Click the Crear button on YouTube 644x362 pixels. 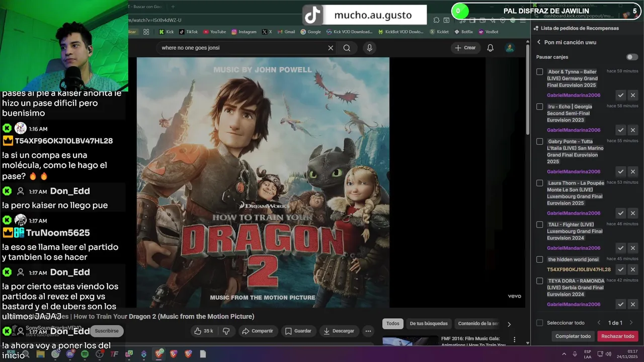pyautogui.click(x=465, y=48)
